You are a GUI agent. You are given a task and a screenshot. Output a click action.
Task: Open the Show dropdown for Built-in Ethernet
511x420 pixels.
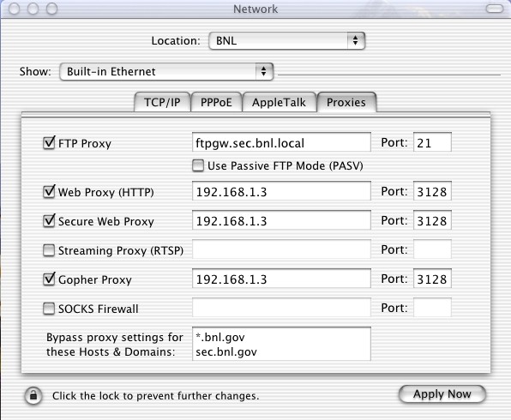[x=166, y=71]
